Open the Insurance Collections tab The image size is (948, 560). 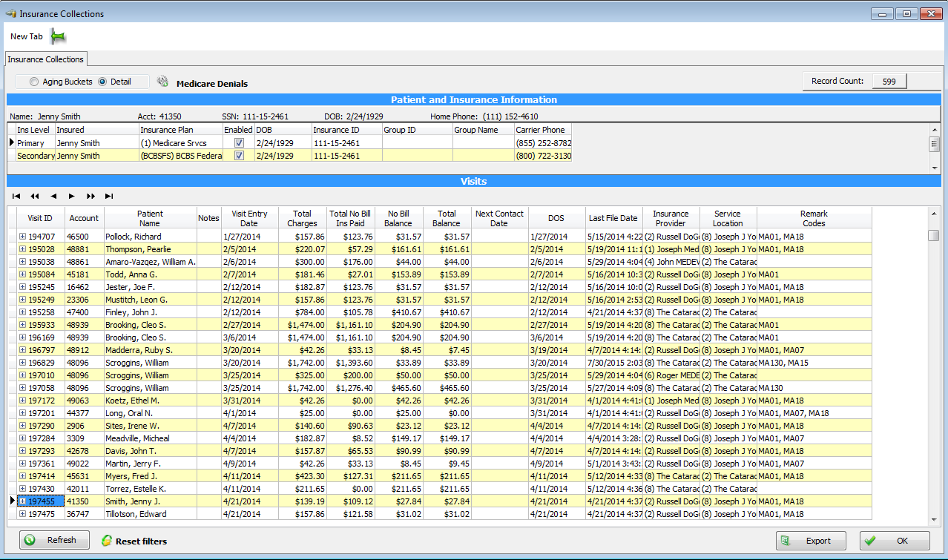point(45,59)
